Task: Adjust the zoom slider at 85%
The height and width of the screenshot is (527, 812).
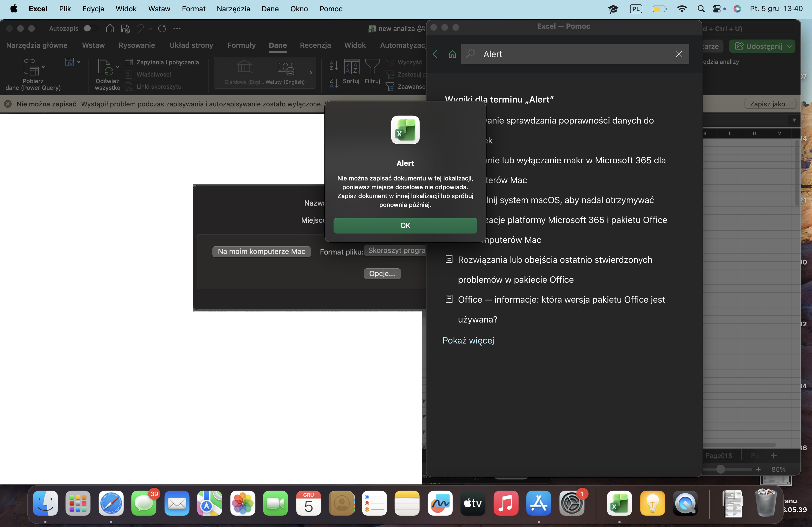Action: 720,470
